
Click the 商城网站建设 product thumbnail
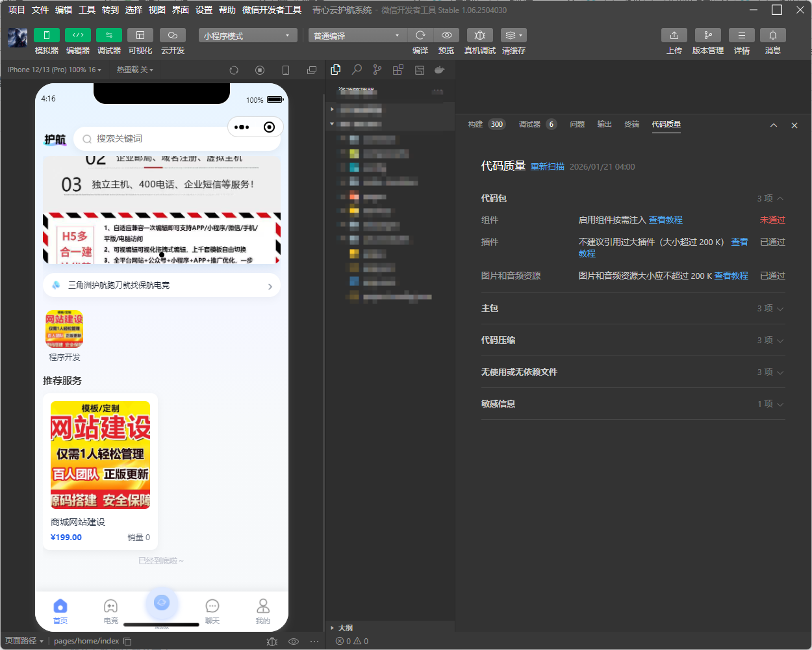(x=101, y=454)
